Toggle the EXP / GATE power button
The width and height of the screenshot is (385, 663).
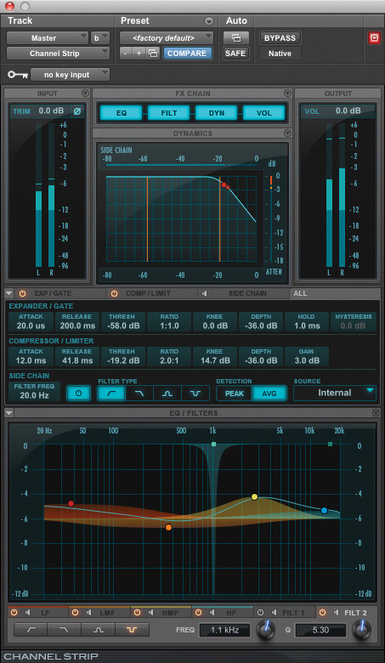pos(22,293)
